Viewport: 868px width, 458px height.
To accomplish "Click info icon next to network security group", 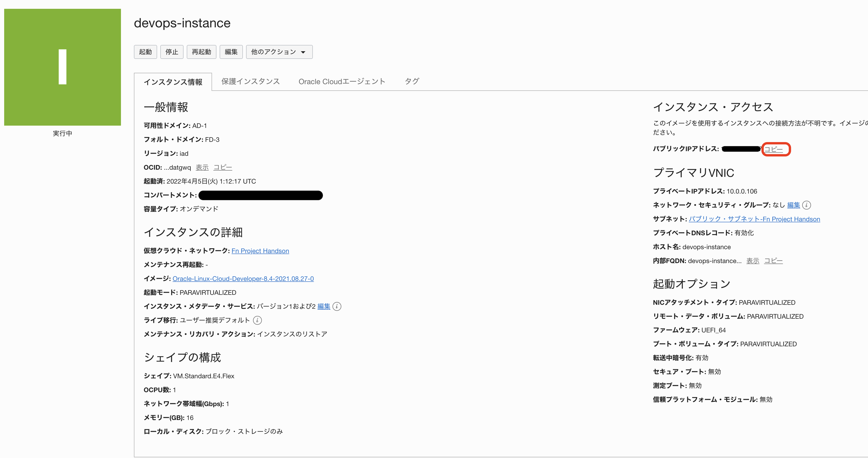I will click(807, 205).
